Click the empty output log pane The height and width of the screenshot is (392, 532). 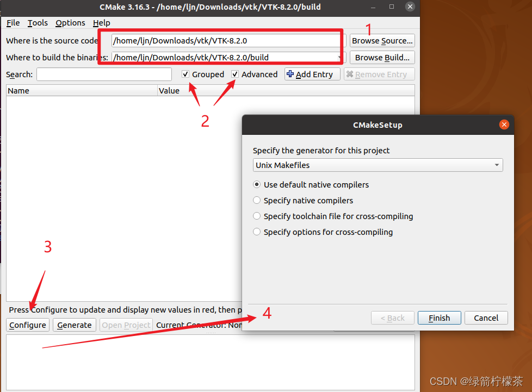click(x=211, y=362)
